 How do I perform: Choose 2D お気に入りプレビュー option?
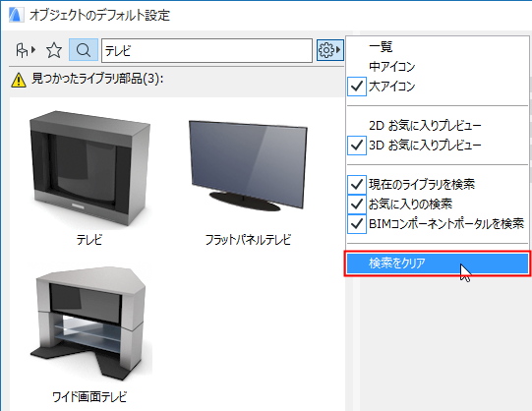point(438,126)
